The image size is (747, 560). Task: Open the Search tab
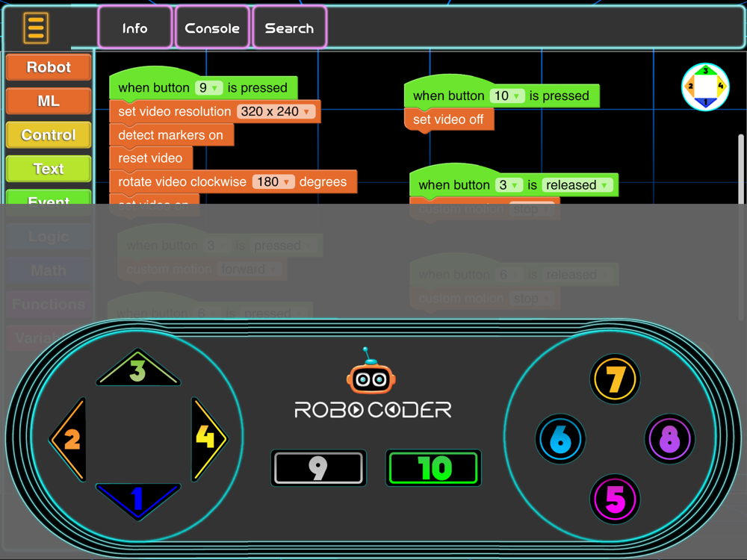[289, 28]
